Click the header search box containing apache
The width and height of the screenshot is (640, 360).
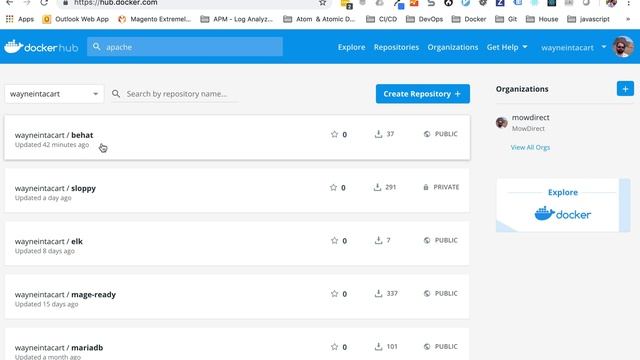pos(184,47)
